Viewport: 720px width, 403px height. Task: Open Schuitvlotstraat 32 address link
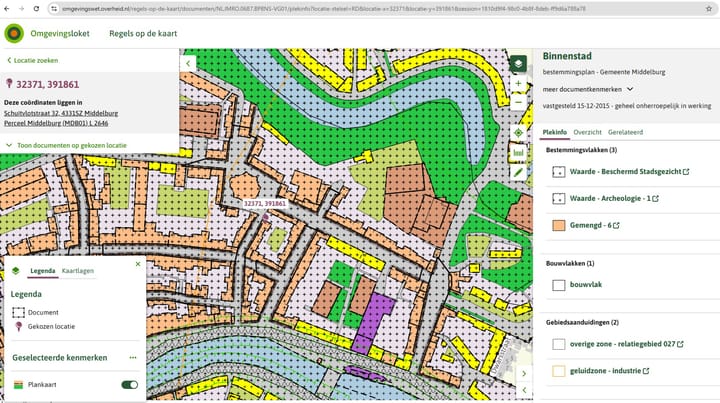coord(61,113)
